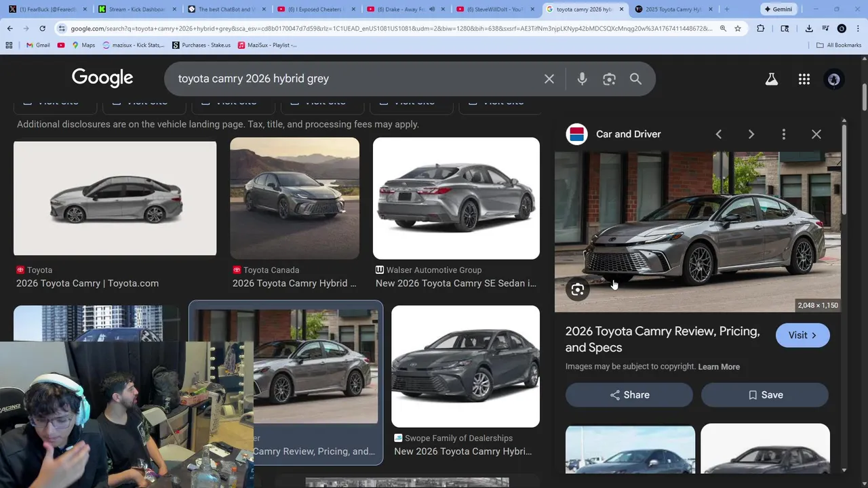The image size is (868, 488).
Task: Open Purchases - Stake.us bookmark
Action: (201, 45)
